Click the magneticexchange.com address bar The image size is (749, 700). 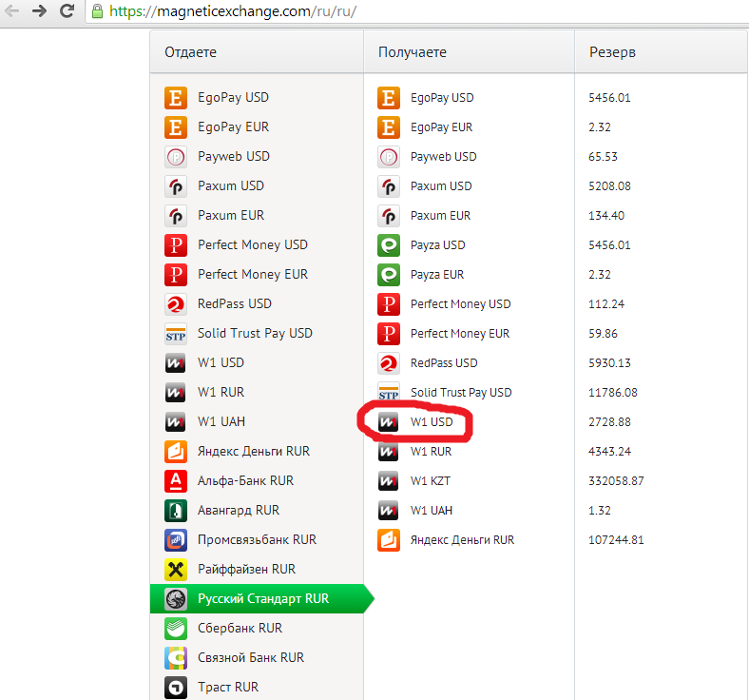pos(415,11)
